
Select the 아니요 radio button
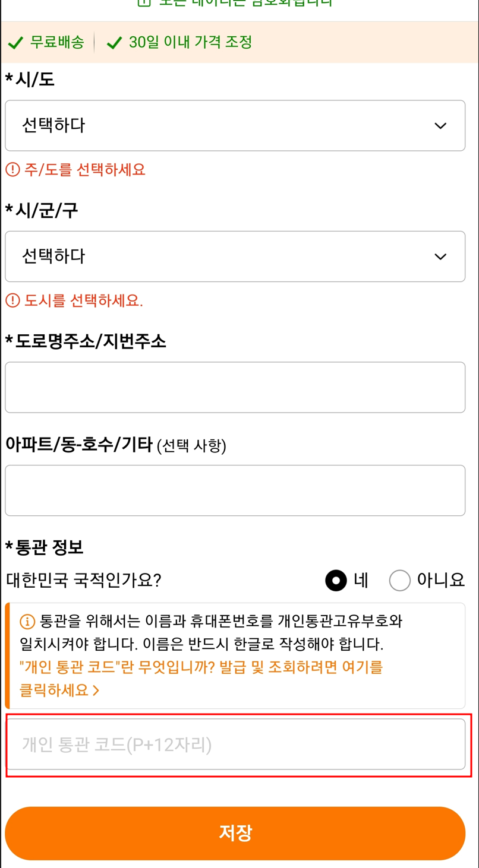tap(399, 580)
